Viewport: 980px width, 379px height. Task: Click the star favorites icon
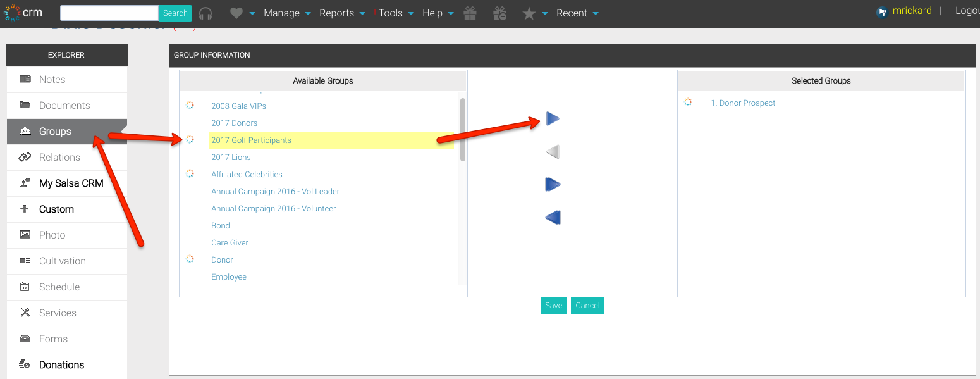529,13
